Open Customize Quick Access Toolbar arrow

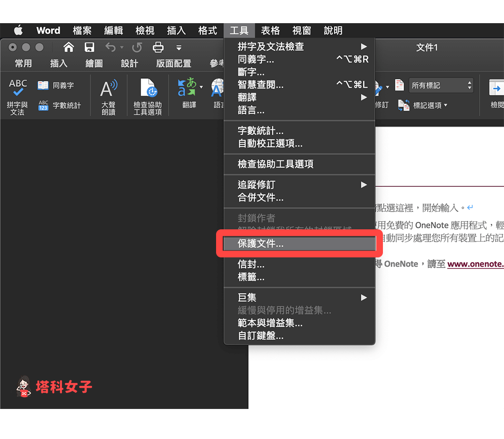(x=179, y=48)
